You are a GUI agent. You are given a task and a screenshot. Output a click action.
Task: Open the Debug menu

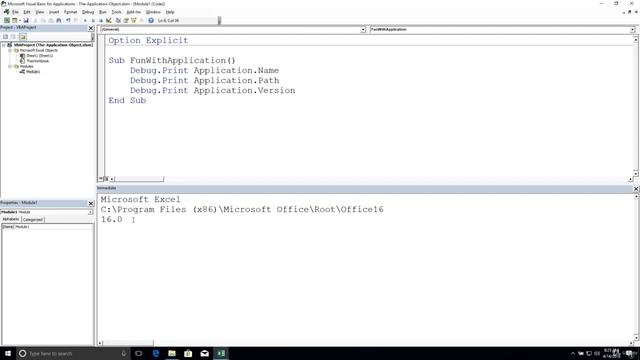[88, 12]
